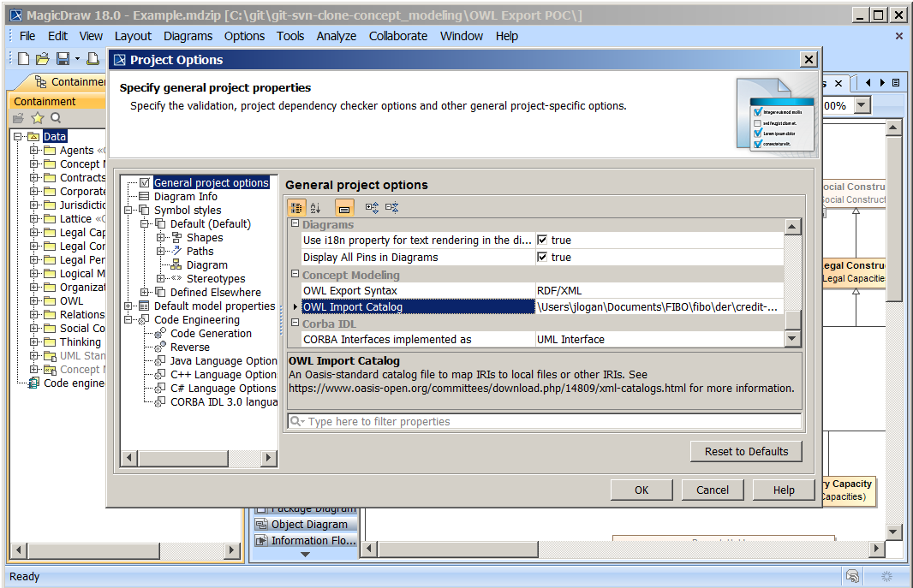The width and height of the screenshot is (913, 588).
Task: Select C# Language Options tree item
Action: click(223, 388)
